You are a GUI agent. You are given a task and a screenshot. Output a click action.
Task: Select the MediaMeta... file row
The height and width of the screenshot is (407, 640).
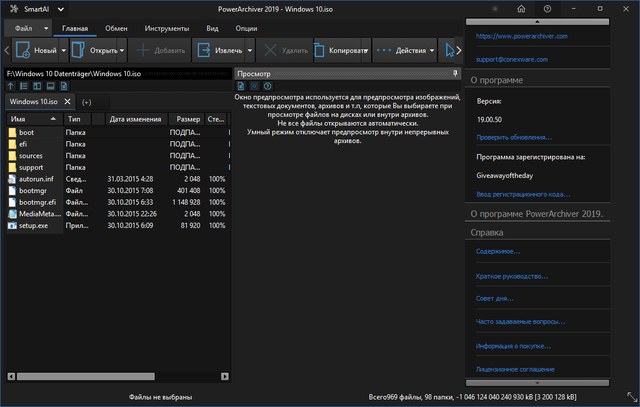click(118, 214)
